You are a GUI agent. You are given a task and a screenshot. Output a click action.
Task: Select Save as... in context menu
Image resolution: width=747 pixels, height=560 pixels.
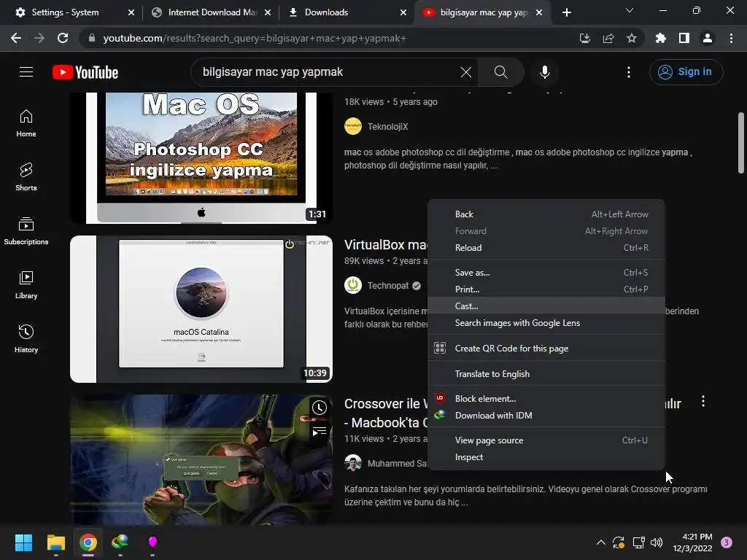[546, 273]
